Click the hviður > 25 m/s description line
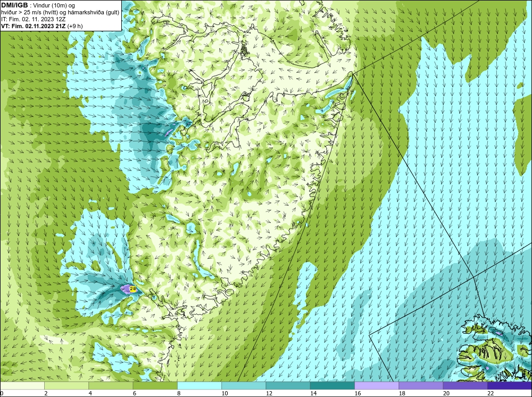This screenshot has height=397, width=532. pyautogui.click(x=60, y=13)
